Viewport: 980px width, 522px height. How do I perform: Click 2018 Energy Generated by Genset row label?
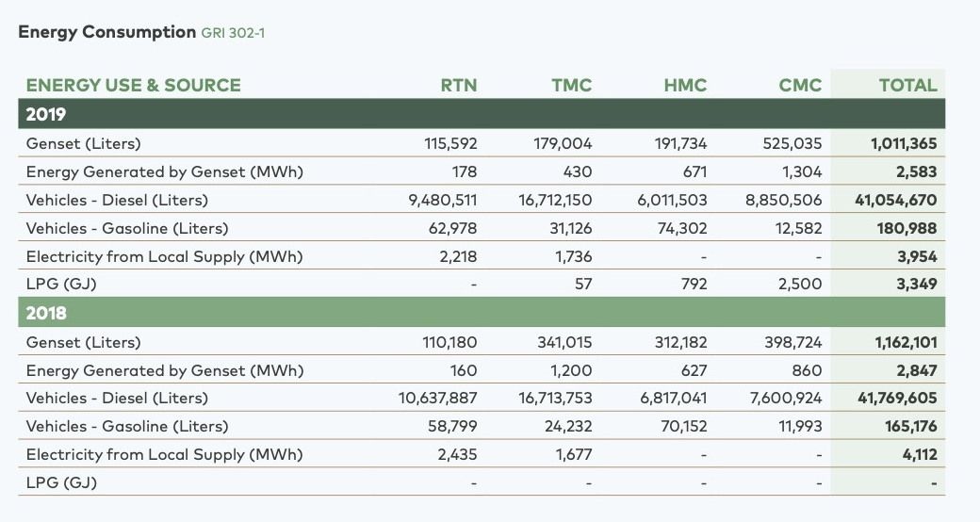click(164, 370)
